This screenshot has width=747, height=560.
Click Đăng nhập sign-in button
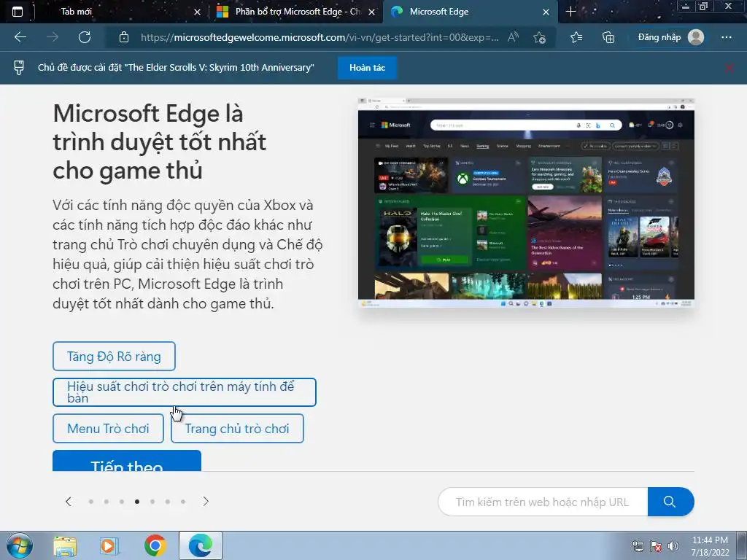pyautogui.click(x=671, y=37)
